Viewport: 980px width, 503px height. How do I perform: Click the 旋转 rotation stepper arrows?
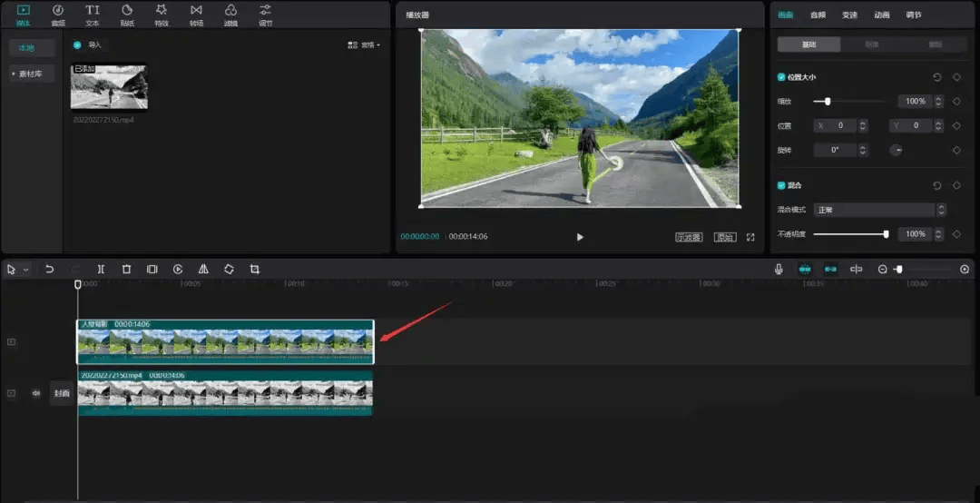pyautogui.click(x=863, y=150)
